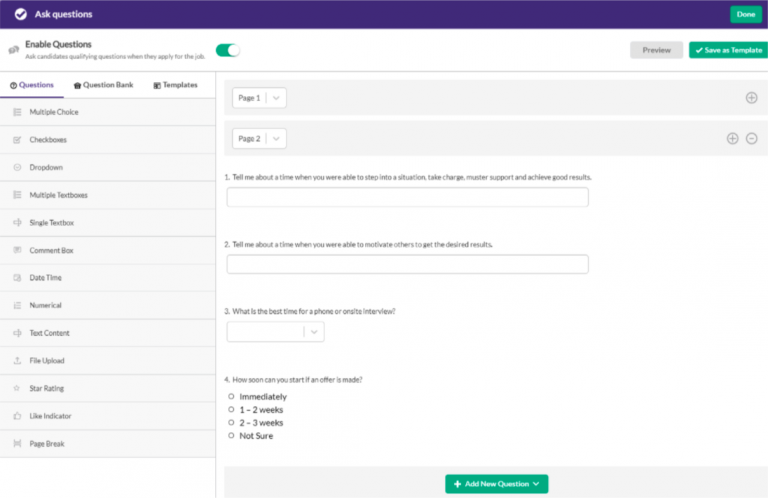The width and height of the screenshot is (768, 498).
Task: Click the Numerical list icon
Action: [x=17, y=306]
